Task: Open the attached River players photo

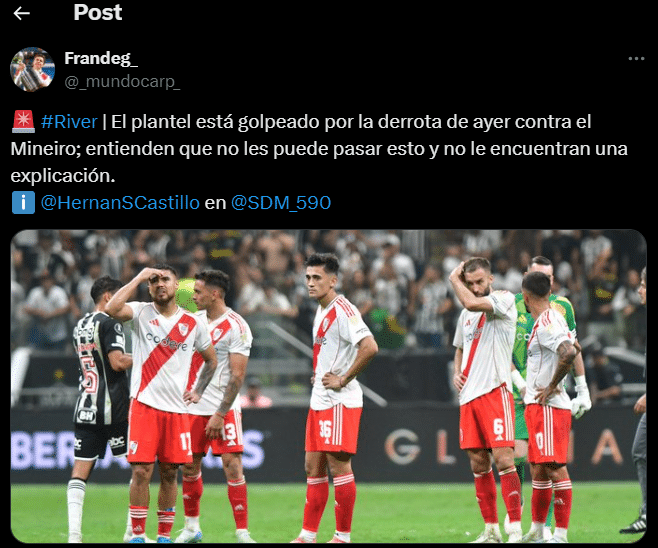Action: point(328,386)
